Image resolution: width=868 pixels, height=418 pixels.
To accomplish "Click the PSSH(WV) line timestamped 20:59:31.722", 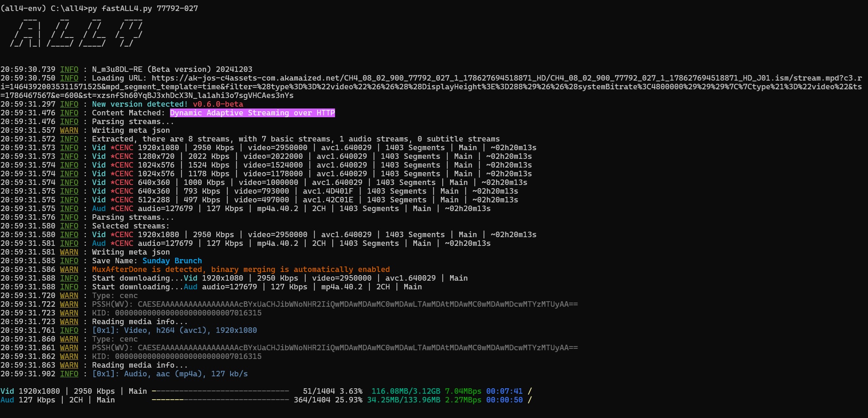I will 335,304.
